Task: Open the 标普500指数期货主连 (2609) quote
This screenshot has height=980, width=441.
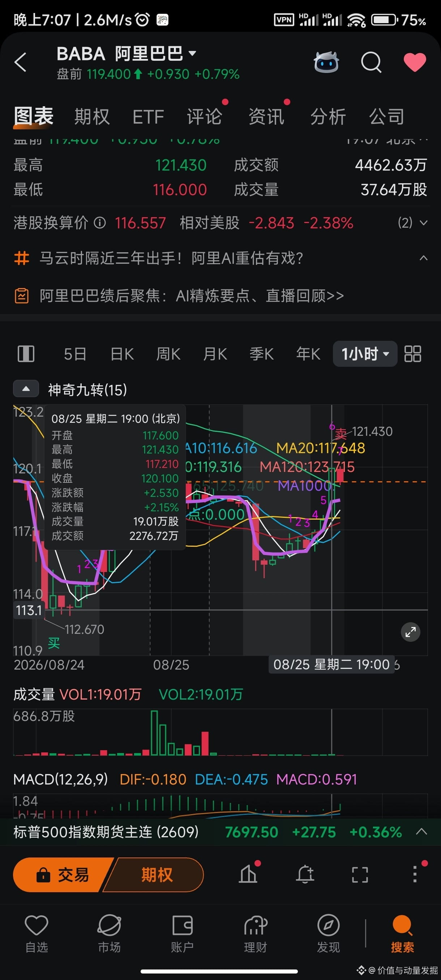Action: [106, 832]
